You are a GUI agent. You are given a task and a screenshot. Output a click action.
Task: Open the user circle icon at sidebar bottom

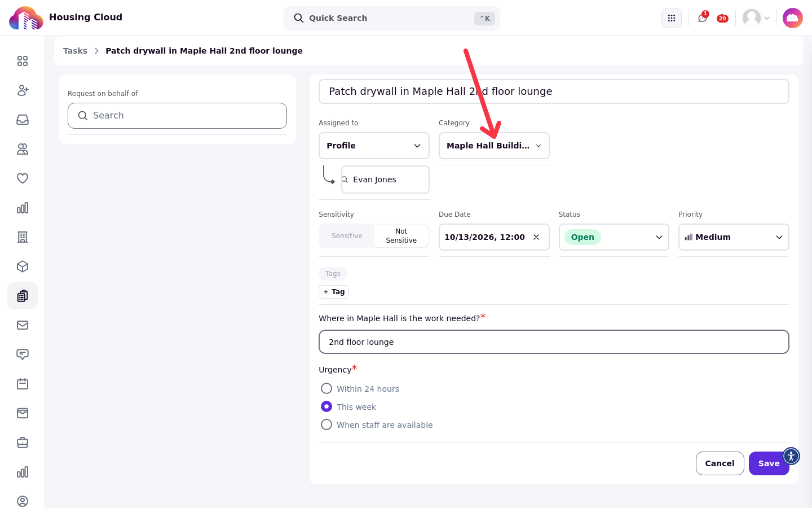click(23, 501)
